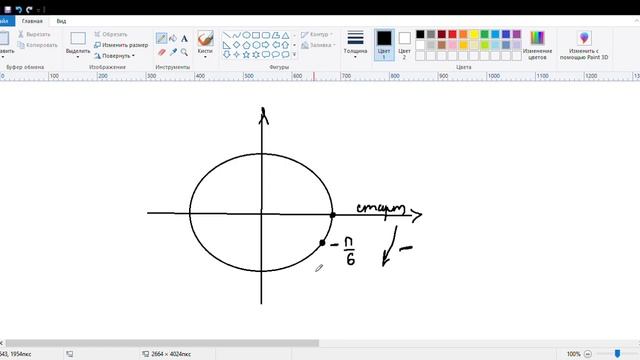Pick the yellow color swatch
The image size is (640, 360).
474,34
